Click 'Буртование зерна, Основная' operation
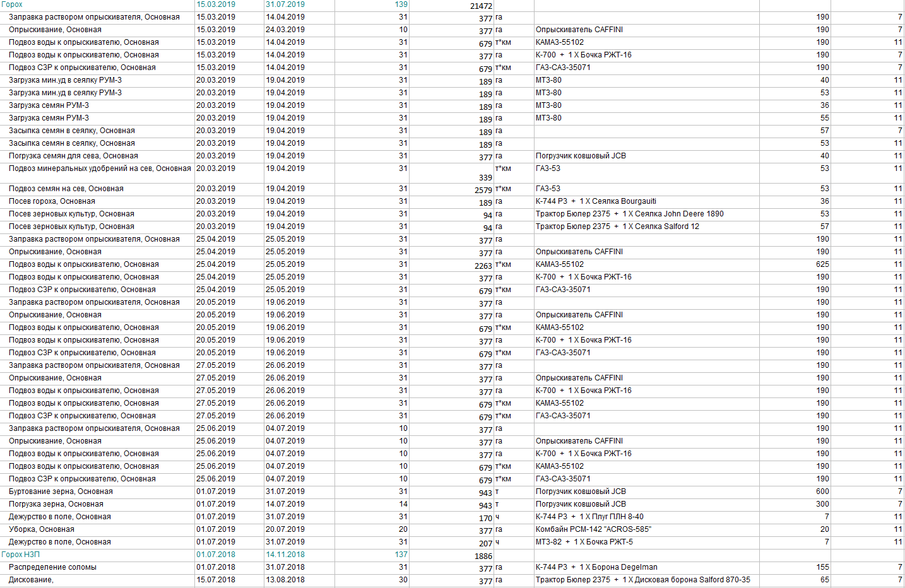The image size is (905, 588). coord(61,491)
